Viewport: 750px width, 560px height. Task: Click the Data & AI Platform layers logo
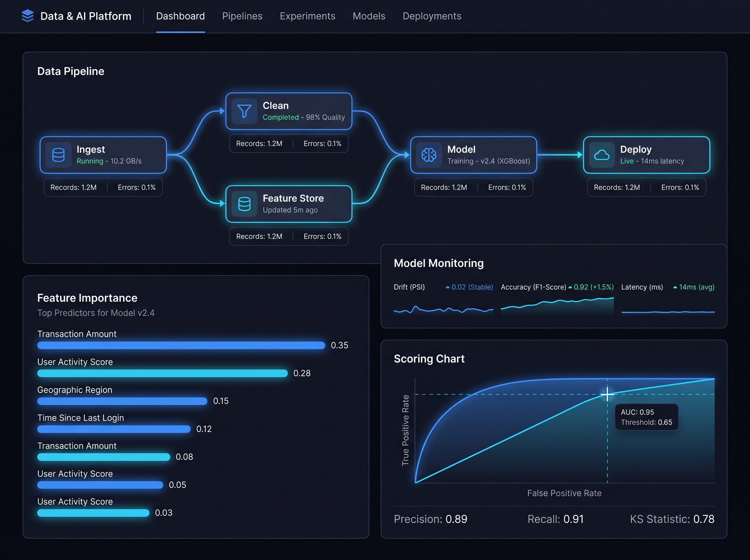pos(27,16)
